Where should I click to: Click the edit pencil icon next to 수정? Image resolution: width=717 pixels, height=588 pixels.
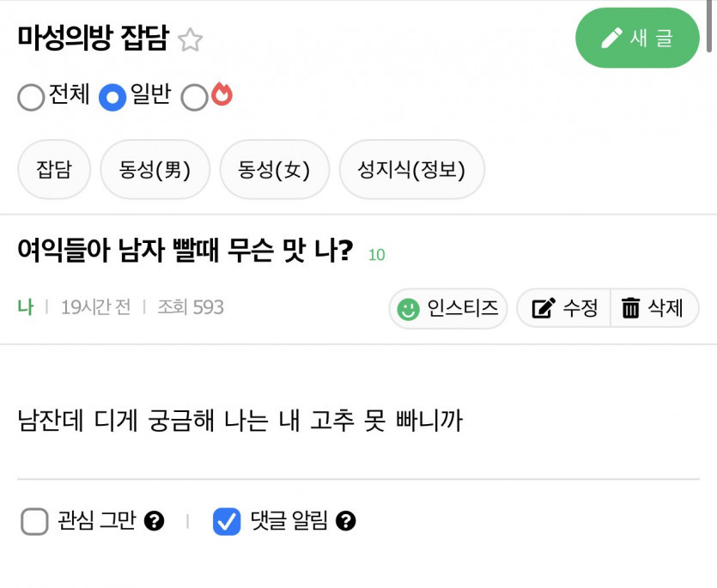(543, 308)
